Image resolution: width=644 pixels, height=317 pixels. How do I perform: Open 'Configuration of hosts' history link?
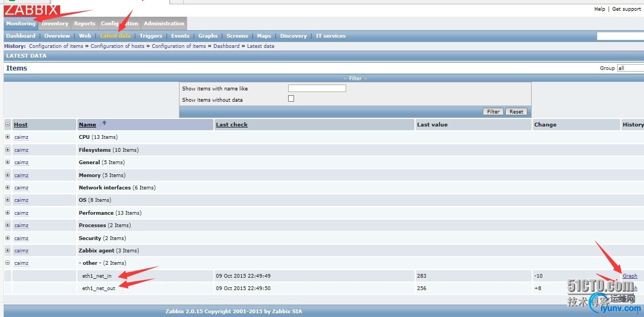click(118, 46)
